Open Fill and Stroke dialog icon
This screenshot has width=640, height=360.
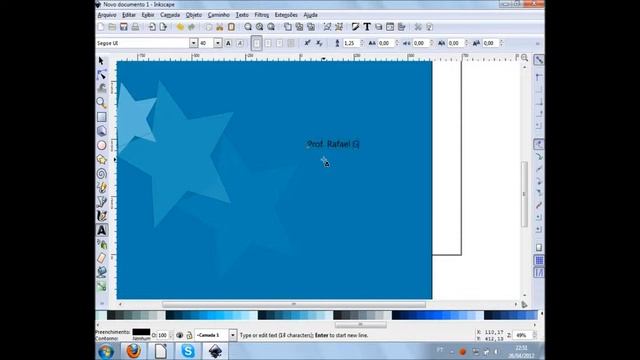pyautogui.click(x=356, y=27)
